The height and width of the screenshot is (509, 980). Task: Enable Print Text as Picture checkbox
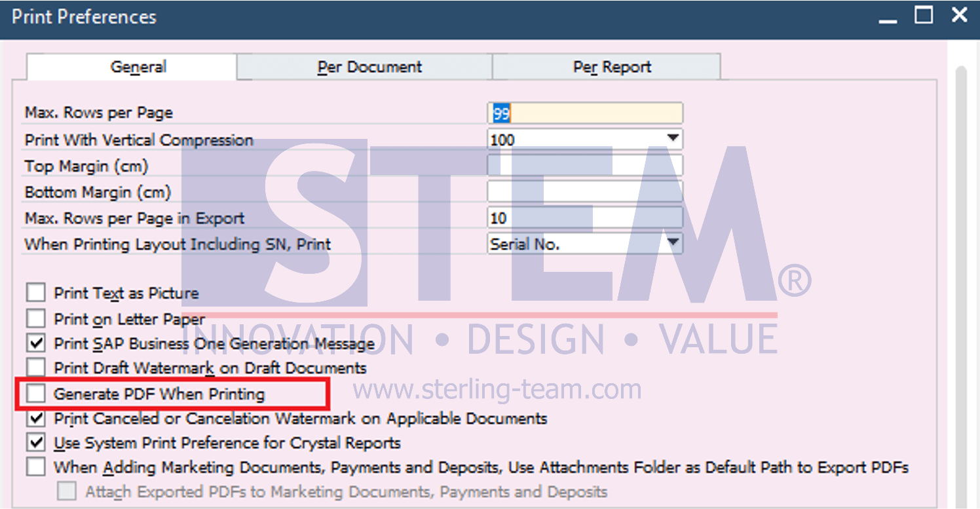click(x=36, y=293)
